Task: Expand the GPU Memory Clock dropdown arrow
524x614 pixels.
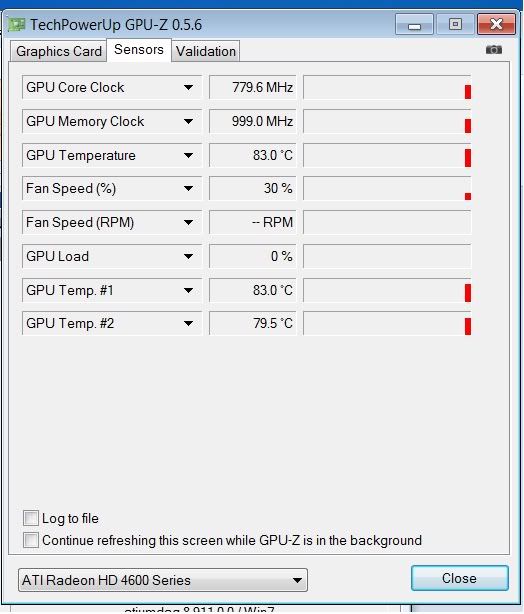Action: 188,121
